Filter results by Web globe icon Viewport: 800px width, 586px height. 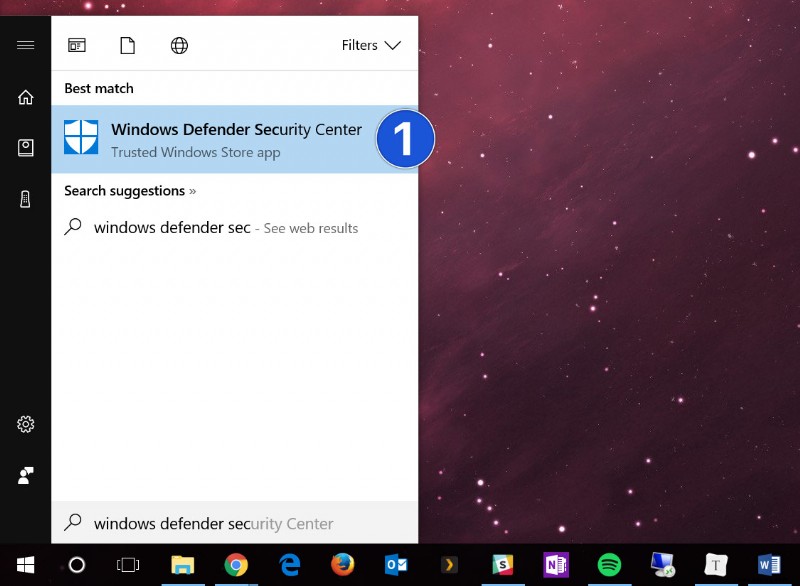[x=179, y=45]
